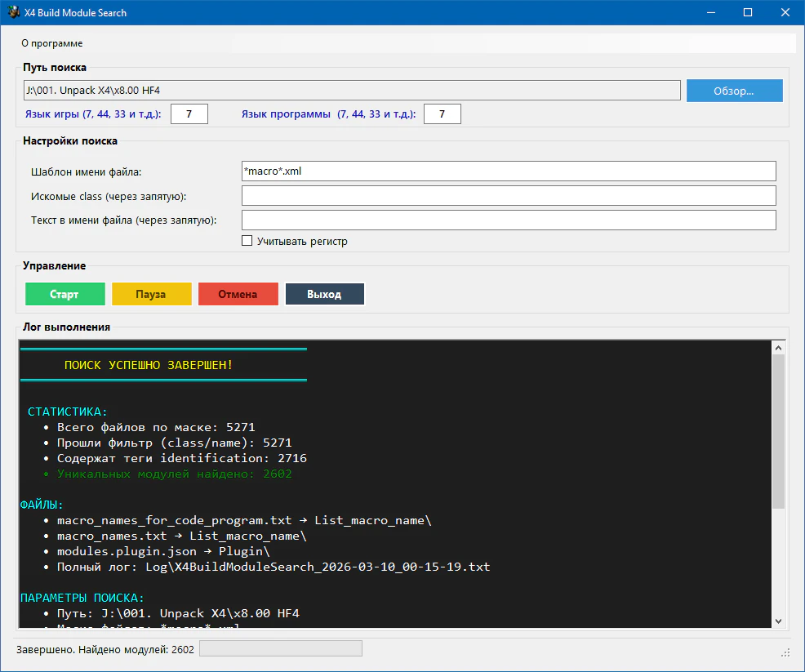Click the log scrollbar down arrow
805x672 pixels.
click(778, 621)
